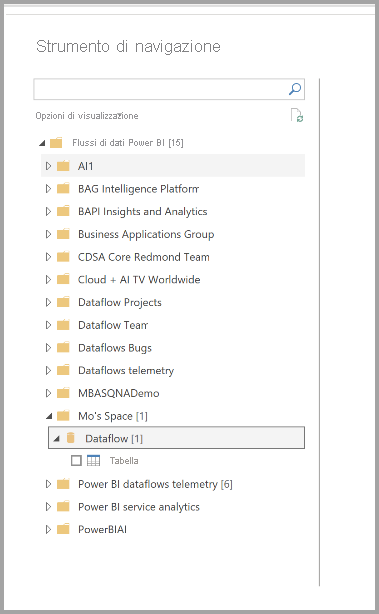This screenshot has height=614, width=379.
Task: Collapse Mo's Space folder
Action: coord(49,416)
